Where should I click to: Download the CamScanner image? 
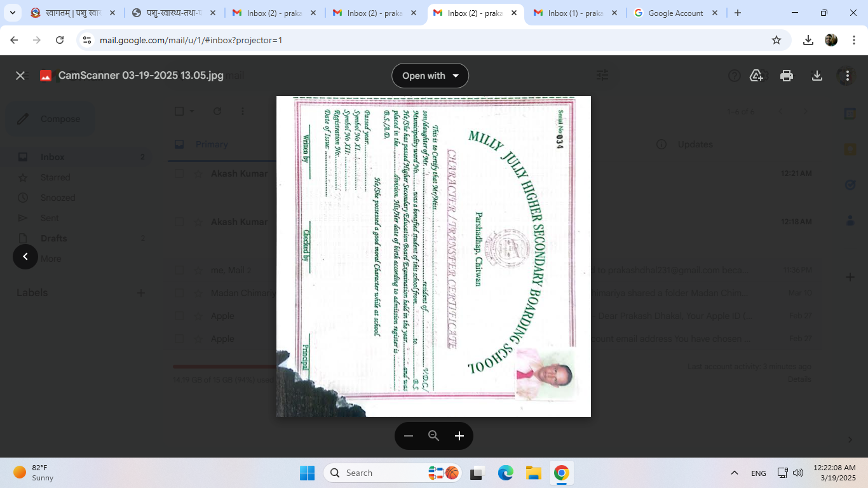point(817,76)
